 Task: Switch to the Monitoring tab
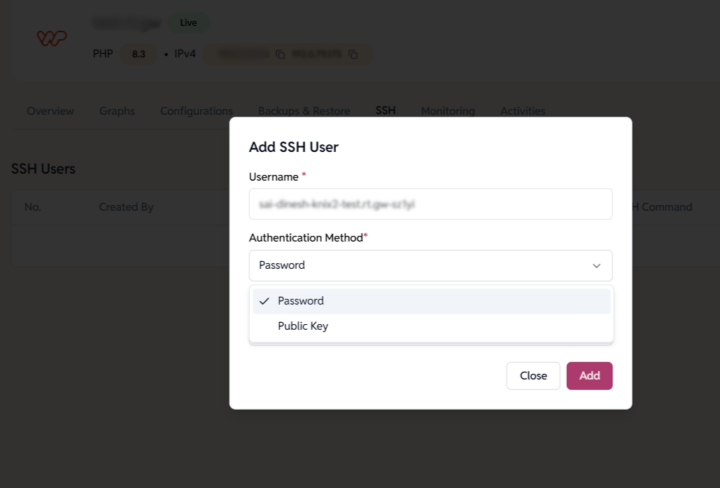[x=447, y=111]
